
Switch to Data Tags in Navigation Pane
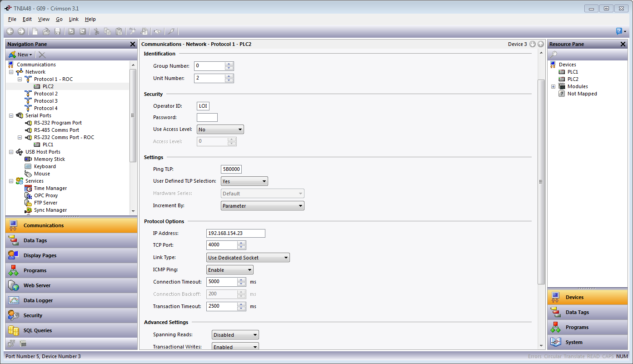(x=71, y=240)
